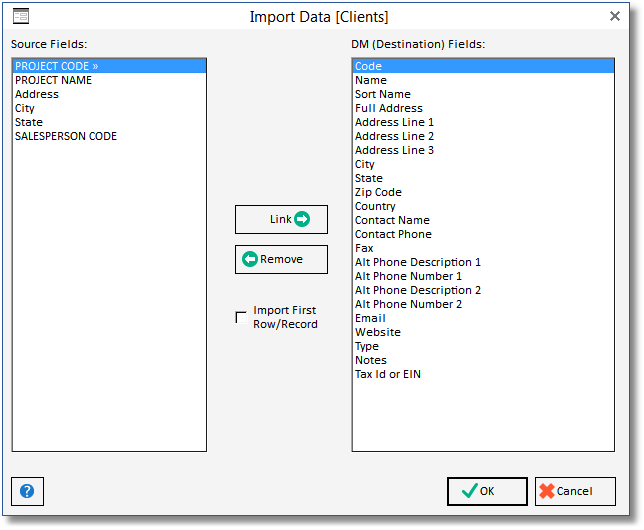
Task: Select Full Address destination field
Action: point(483,108)
